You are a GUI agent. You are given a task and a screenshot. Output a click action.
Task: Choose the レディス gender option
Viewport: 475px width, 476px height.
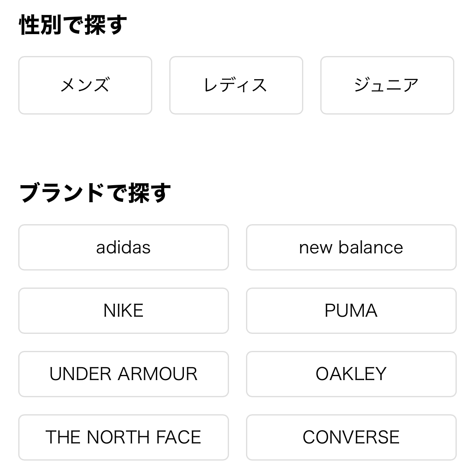click(x=236, y=85)
